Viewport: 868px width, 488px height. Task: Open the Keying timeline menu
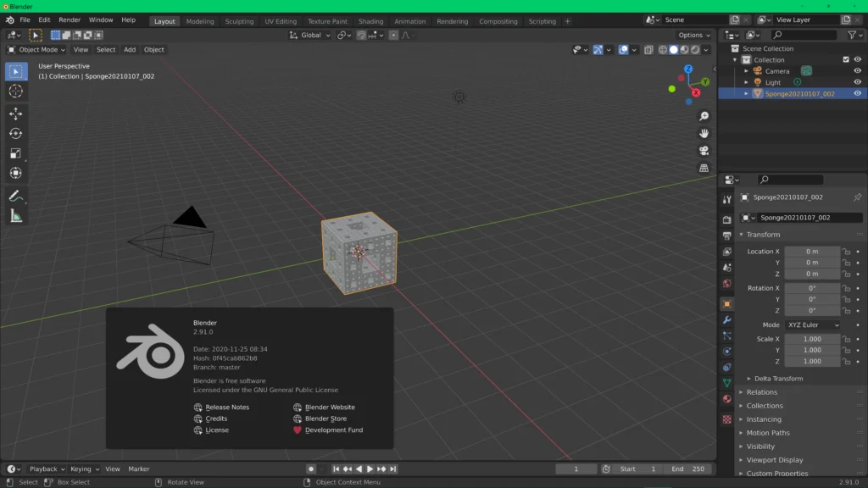[84, 469]
